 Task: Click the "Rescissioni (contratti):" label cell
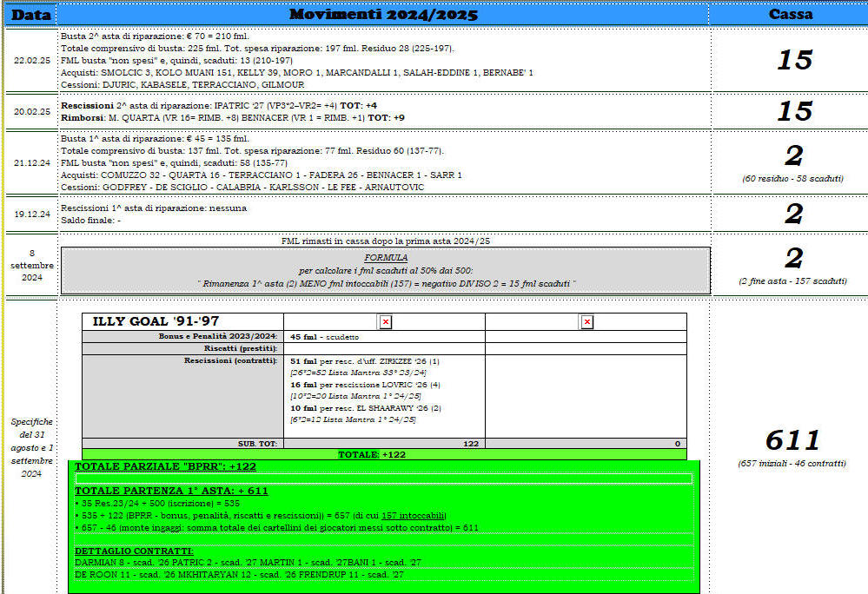(230, 360)
